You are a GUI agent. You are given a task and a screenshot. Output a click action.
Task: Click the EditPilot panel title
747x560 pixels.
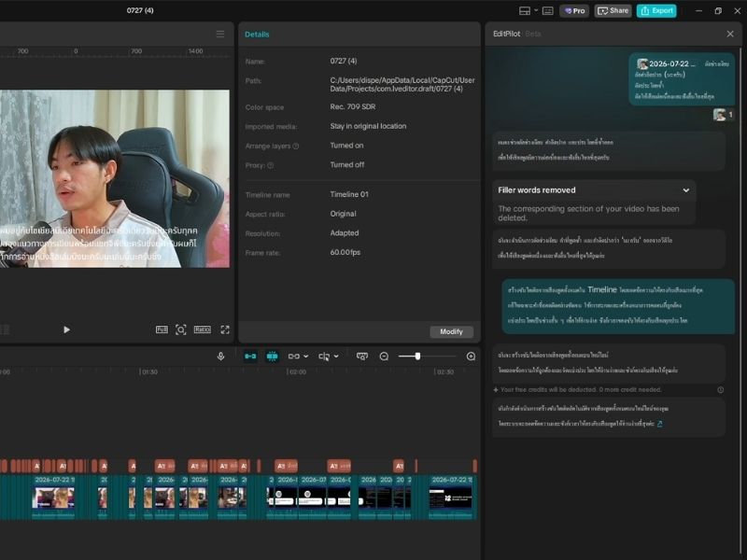[x=506, y=34]
